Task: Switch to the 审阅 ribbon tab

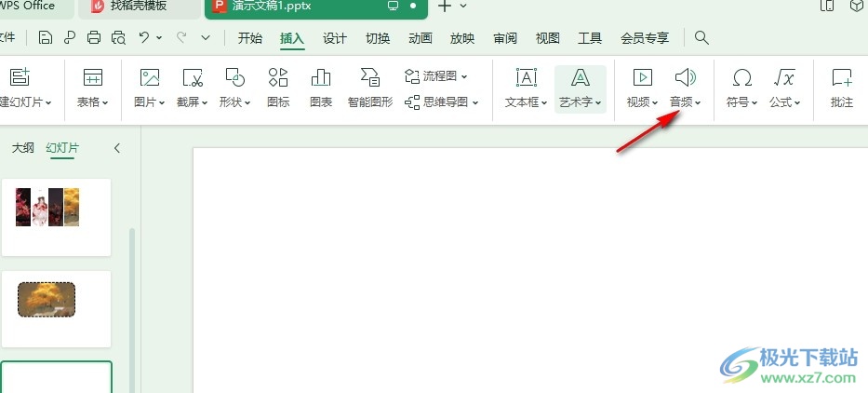Action: click(505, 38)
